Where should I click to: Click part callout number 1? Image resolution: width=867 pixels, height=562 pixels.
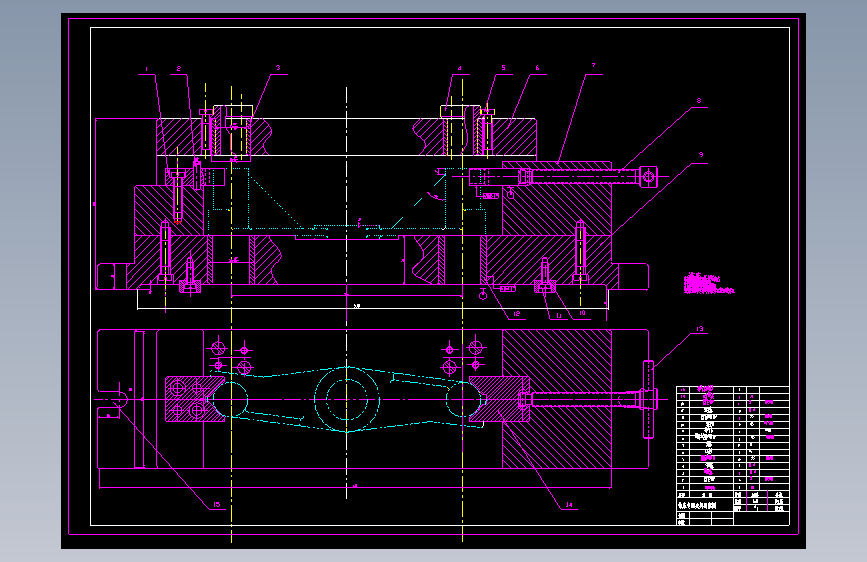(147, 69)
